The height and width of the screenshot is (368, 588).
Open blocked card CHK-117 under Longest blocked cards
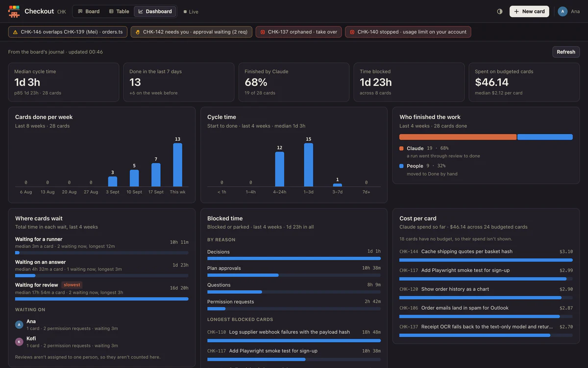point(294,354)
